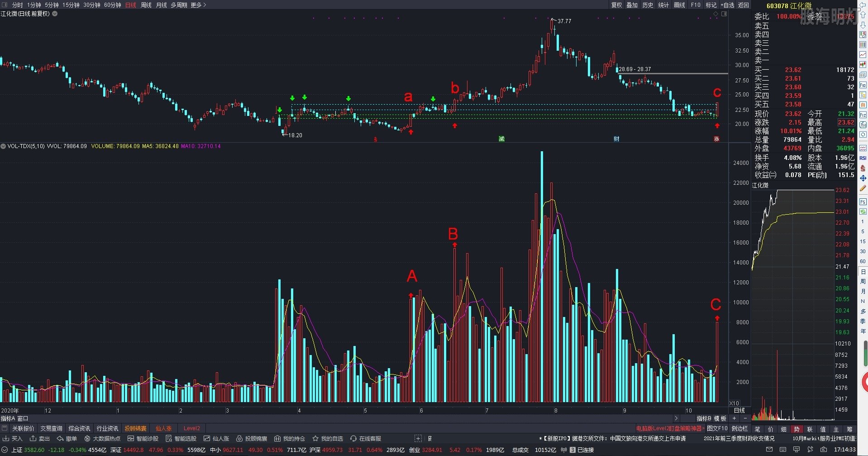Viewport: 868px width, 456px height.
Task: Click the 撤单 cancel order toolbar item
Action: 67,438
